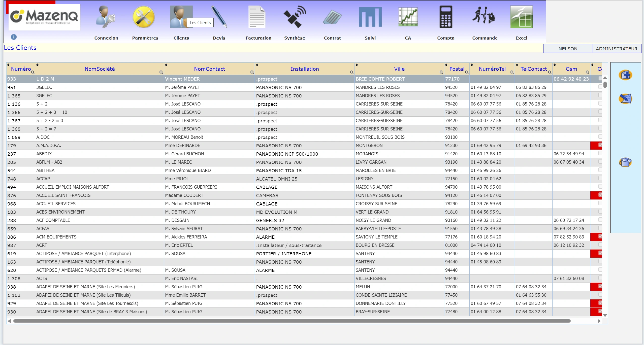Toggle checkbox on ABEDIX row
Image resolution: width=644 pixels, height=345 pixels.
pyautogui.click(x=600, y=153)
